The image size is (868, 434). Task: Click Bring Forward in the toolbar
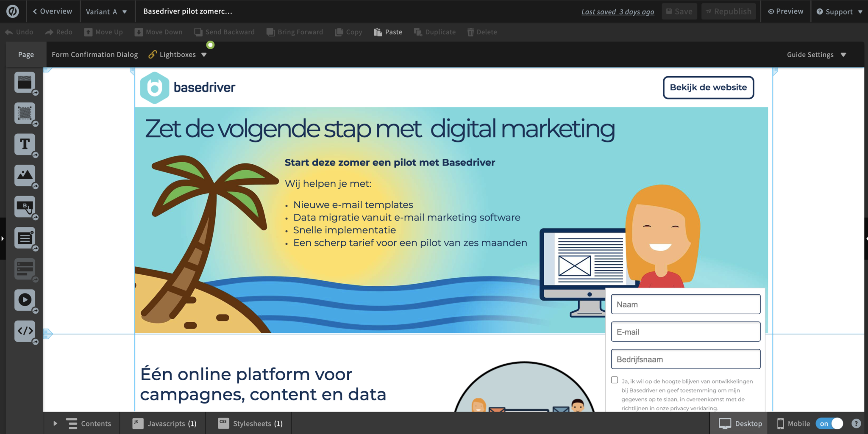click(x=295, y=32)
